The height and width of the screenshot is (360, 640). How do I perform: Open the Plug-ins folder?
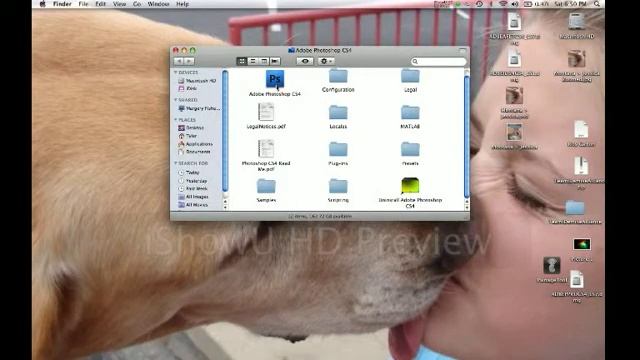click(x=338, y=150)
